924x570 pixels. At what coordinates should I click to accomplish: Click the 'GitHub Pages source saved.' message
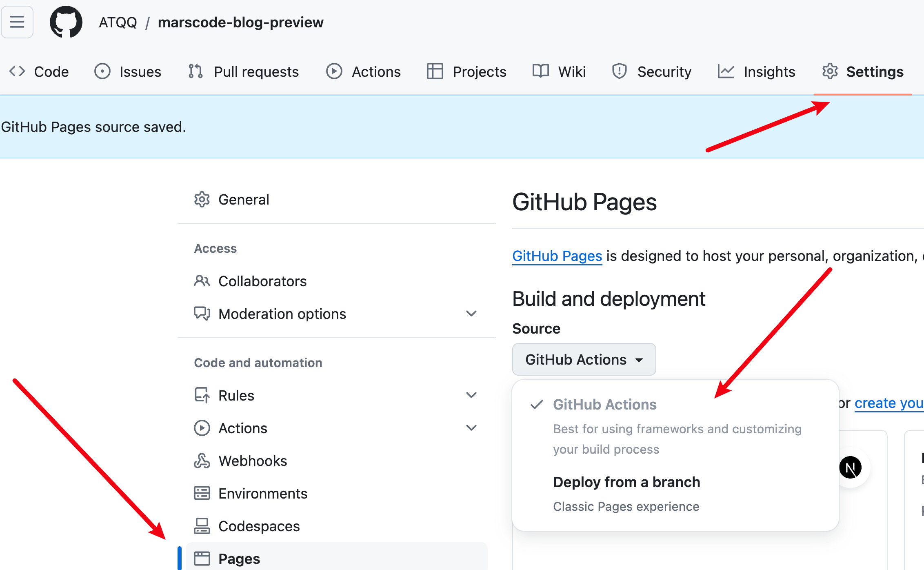point(93,127)
